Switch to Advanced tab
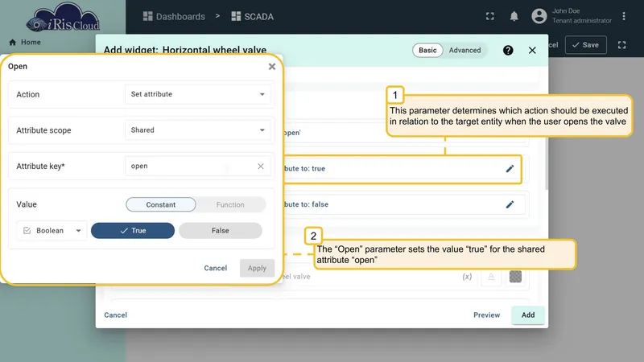Image resolution: width=644 pixels, height=362 pixels. [x=464, y=50]
